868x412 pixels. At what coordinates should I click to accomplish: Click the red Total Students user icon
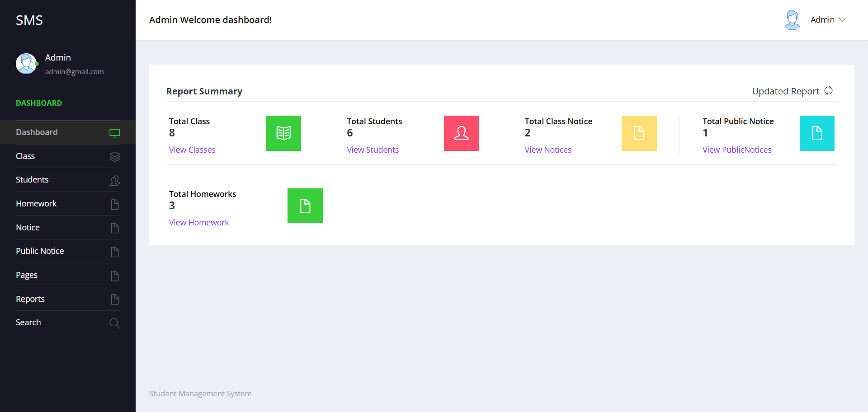tap(461, 133)
